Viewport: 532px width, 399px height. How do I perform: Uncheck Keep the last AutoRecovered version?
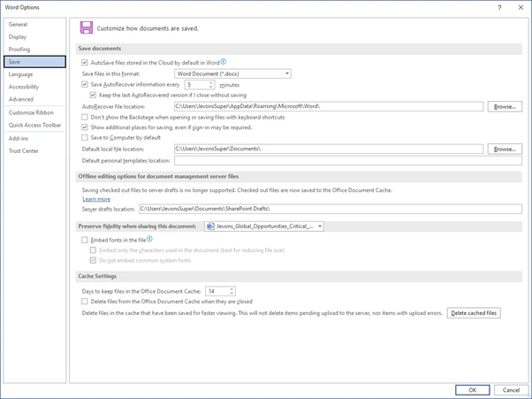93,95
